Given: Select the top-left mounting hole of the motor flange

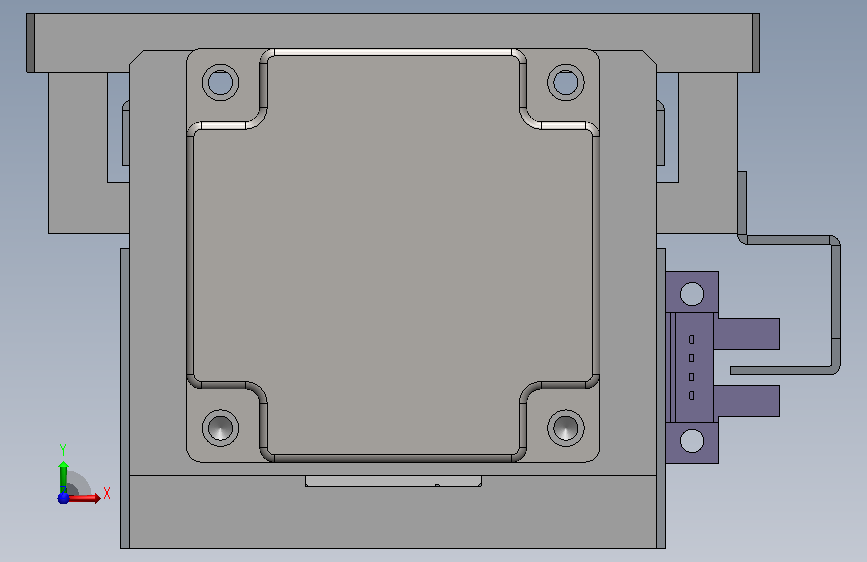Looking at the screenshot, I should (221, 82).
